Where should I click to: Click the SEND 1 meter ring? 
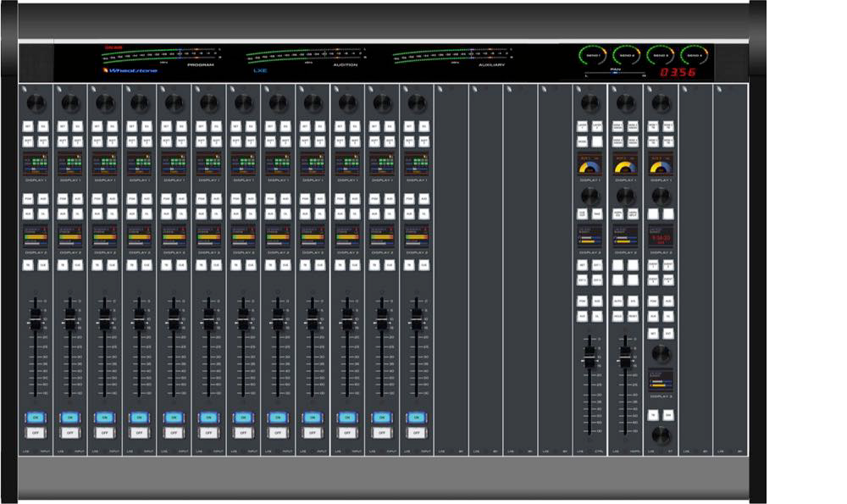tap(592, 56)
